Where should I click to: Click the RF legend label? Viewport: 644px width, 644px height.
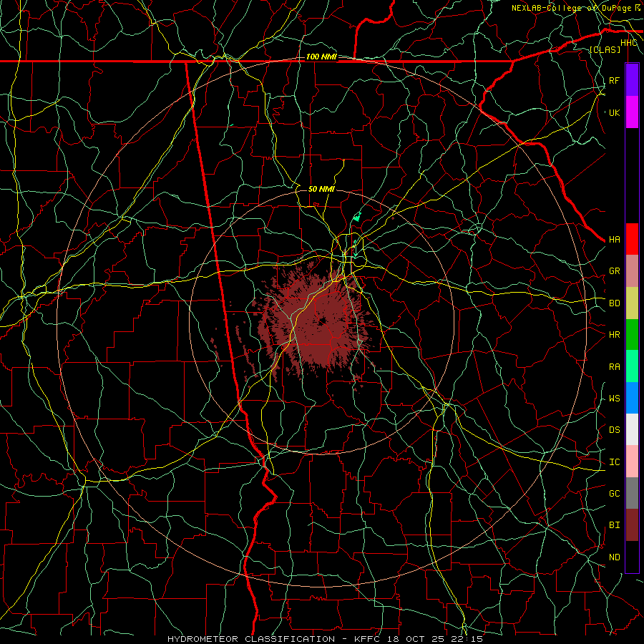coord(614,80)
